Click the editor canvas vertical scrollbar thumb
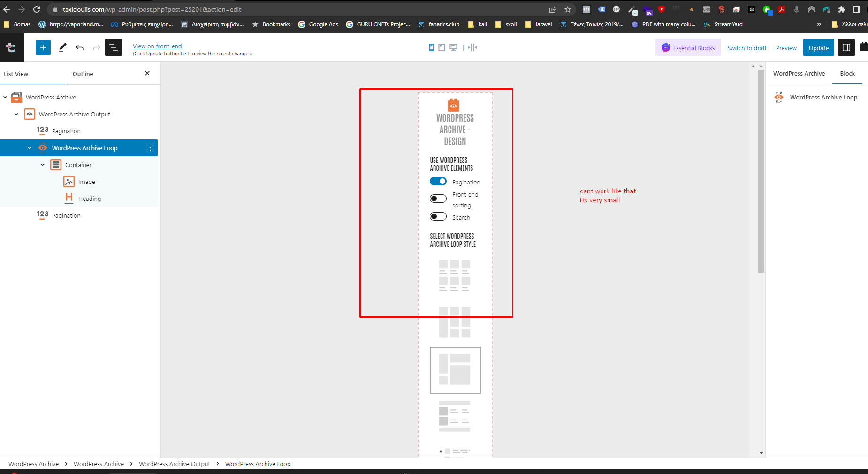Image resolution: width=868 pixels, height=474 pixels. click(761, 171)
